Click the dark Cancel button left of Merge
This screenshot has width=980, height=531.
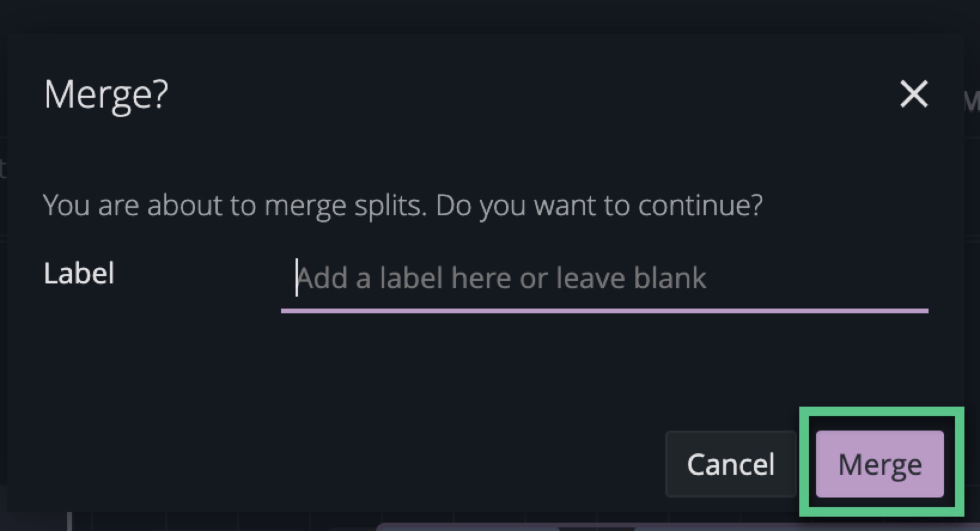[731, 464]
